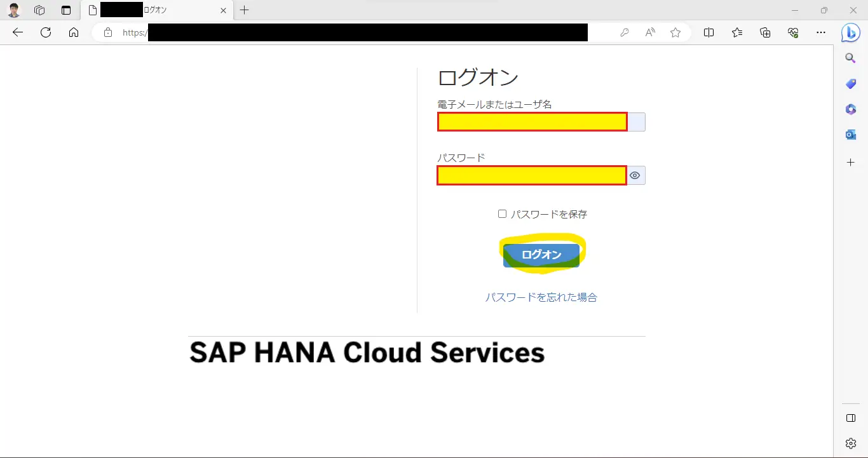The image size is (868, 458).
Task: Close the ログオン browser tab
Action: tap(223, 10)
